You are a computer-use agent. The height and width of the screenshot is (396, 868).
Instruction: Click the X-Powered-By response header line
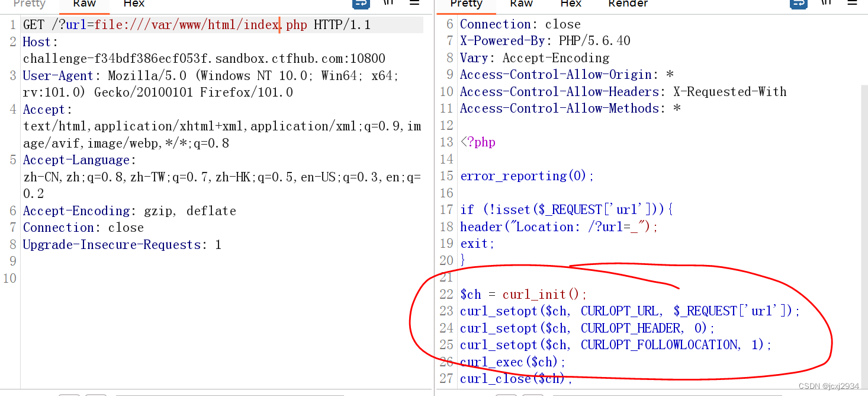tap(545, 41)
